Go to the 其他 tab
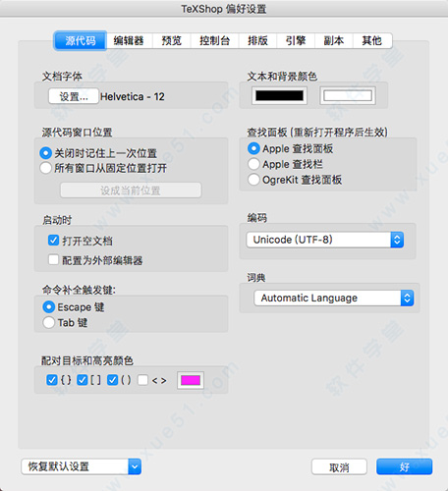 372,40
